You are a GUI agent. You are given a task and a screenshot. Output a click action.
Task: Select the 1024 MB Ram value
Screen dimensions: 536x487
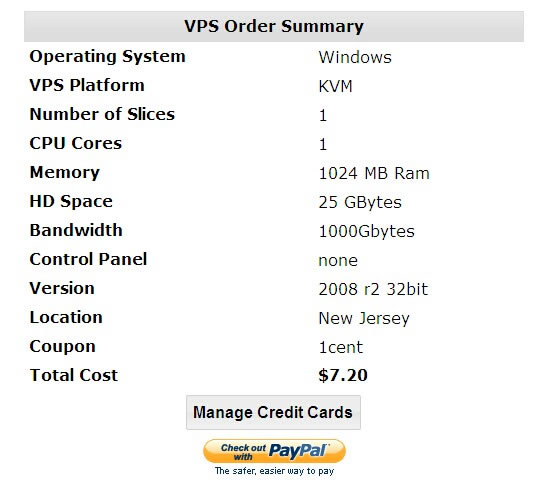point(374,173)
